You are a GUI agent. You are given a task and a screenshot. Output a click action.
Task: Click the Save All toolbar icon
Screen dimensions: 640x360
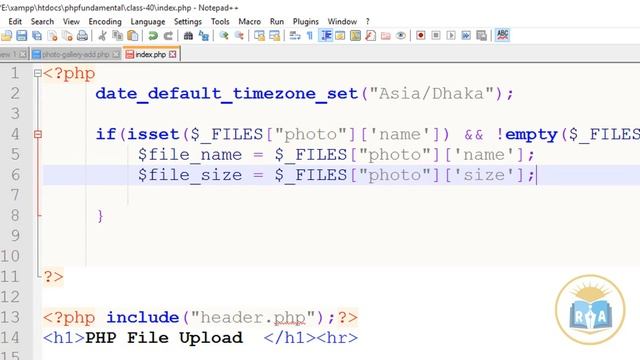[37, 36]
